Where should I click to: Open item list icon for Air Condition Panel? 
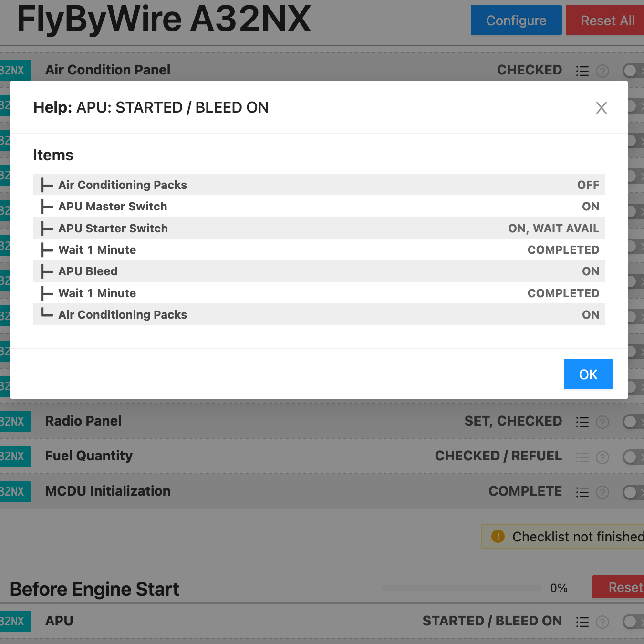(582, 71)
